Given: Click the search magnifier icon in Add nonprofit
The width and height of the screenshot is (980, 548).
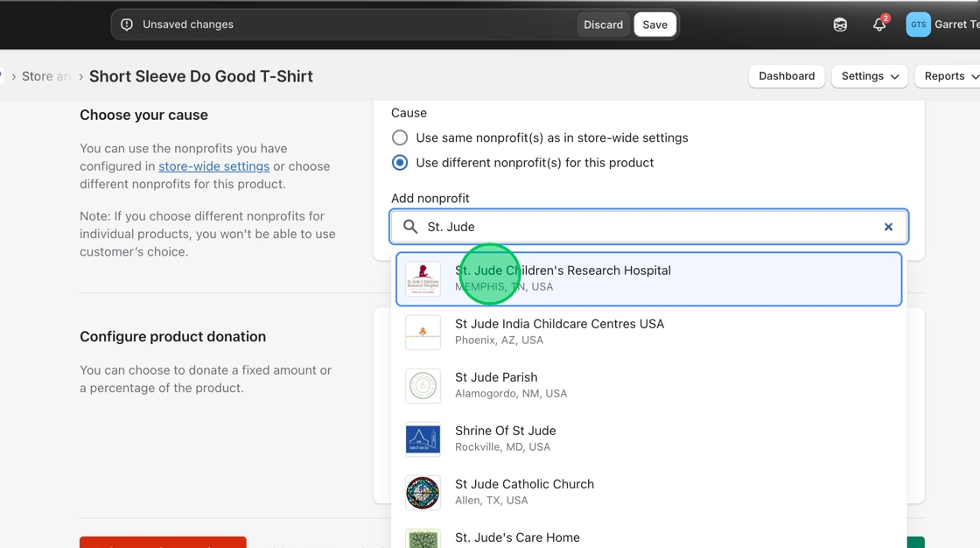Looking at the screenshot, I should click(x=410, y=227).
